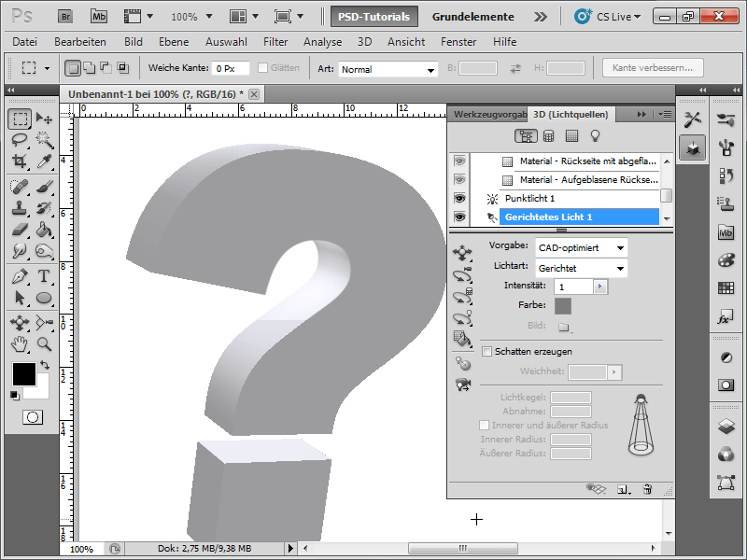The image size is (747, 560).
Task: Select the Pen tool
Action: point(20,276)
